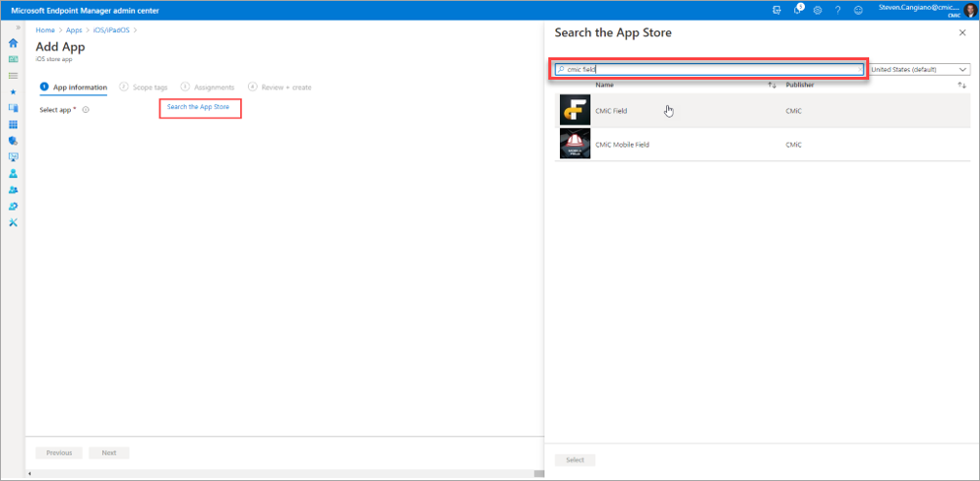Click CMiC Mobile Field icon thumbnail
The height and width of the screenshot is (481, 980).
point(575,144)
